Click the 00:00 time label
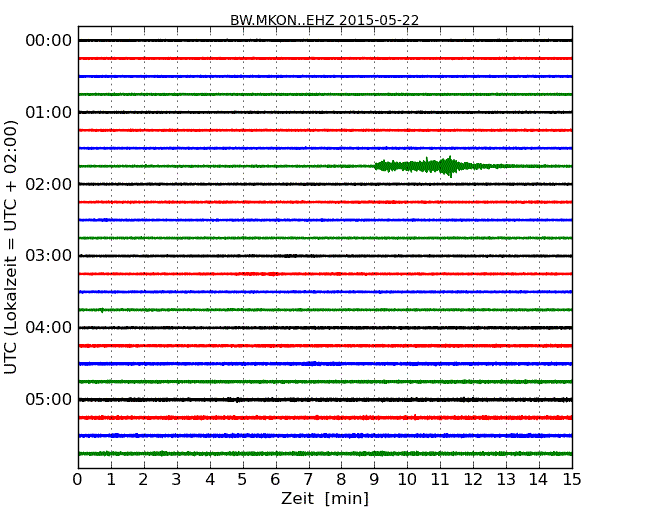650x520 pixels. click(49, 41)
